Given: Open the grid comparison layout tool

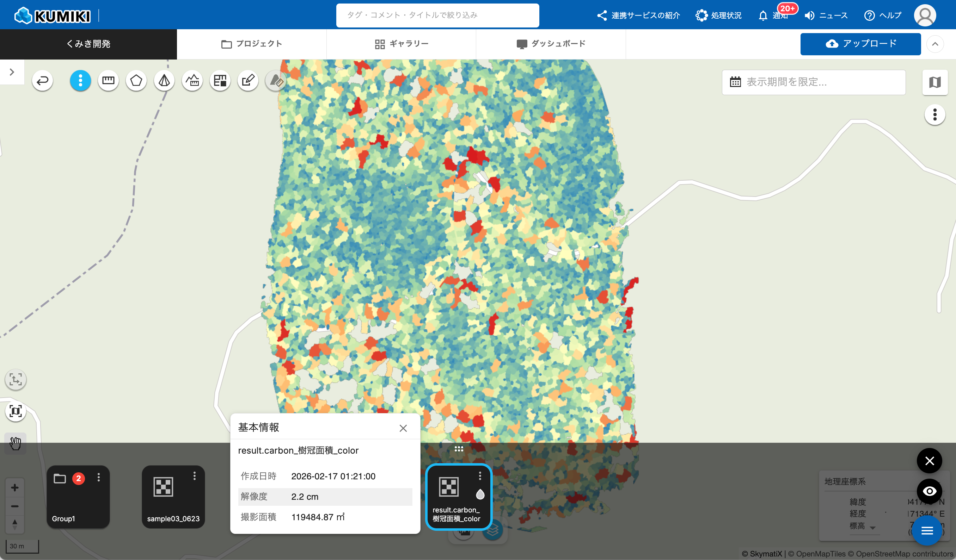Looking at the screenshot, I should tap(220, 80).
